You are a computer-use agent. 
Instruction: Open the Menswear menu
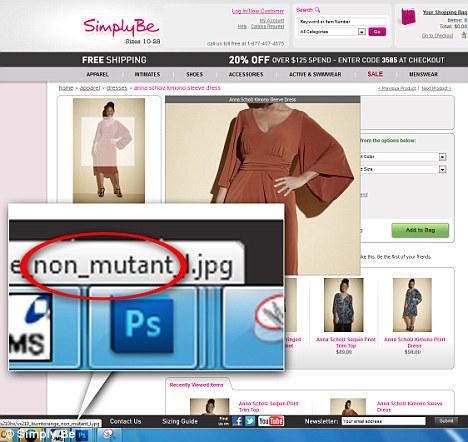[423, 74]
